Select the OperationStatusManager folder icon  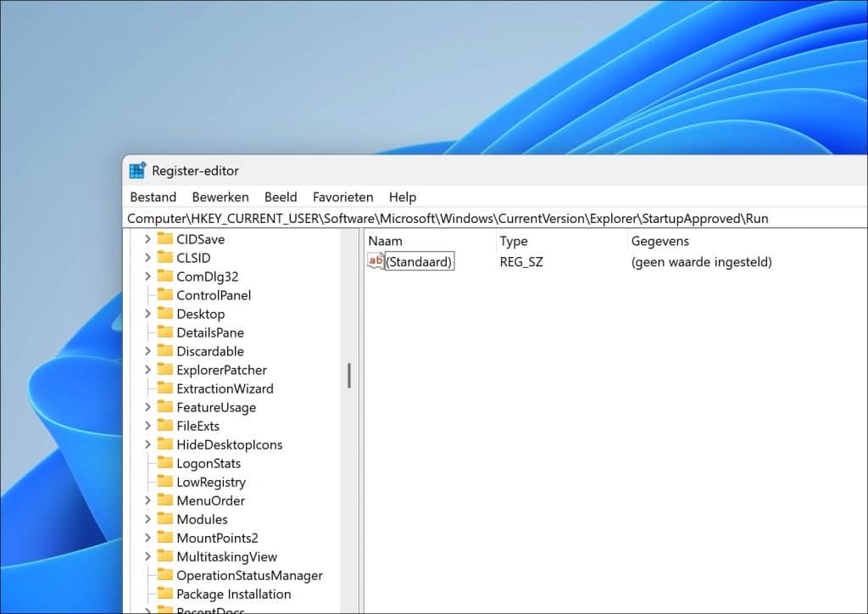coord(164,575)
